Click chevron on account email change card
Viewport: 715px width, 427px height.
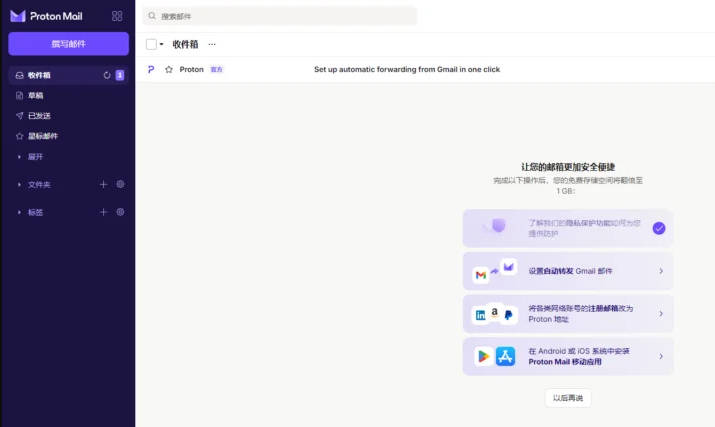[x=661, y=314]
